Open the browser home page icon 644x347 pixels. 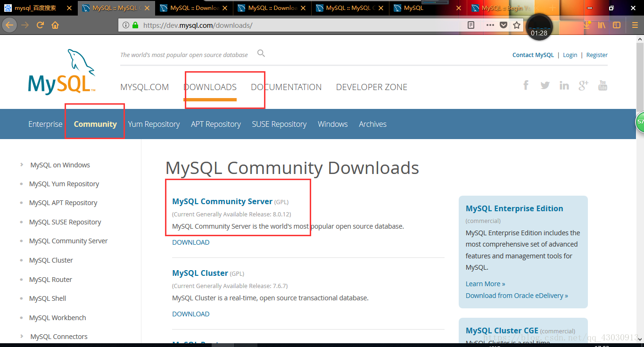[x=55, y=25]
